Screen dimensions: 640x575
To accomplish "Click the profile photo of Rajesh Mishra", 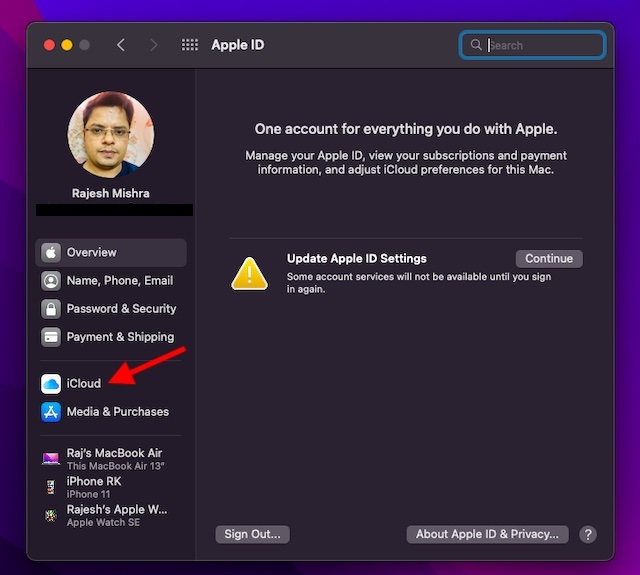I will (x=111, y=135).
